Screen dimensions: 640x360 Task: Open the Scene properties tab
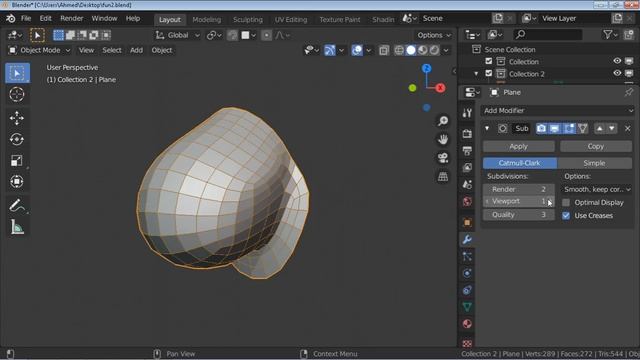tap(467, 184)
